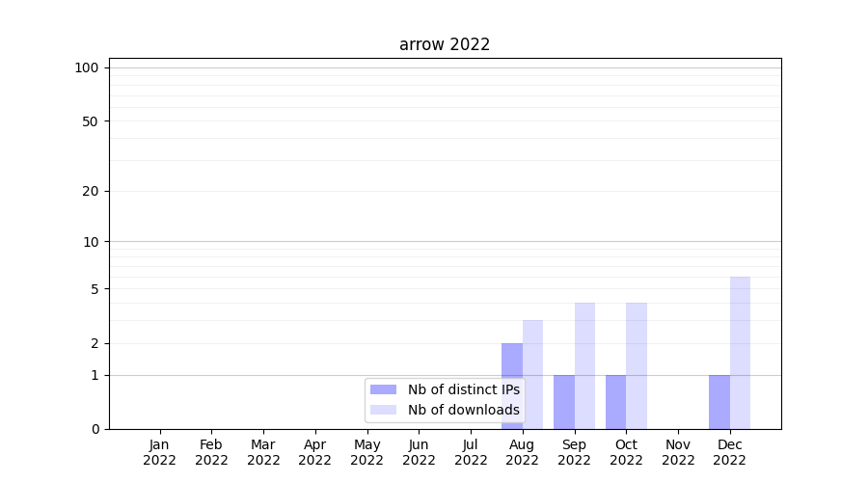This screenshot has width=868, height=482.
Task: Click the "0" y-axis tick label
Action: pos(95,429)
